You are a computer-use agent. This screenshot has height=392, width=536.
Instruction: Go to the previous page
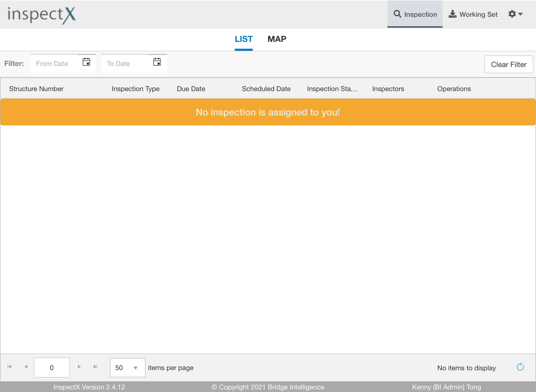(26, 367)
